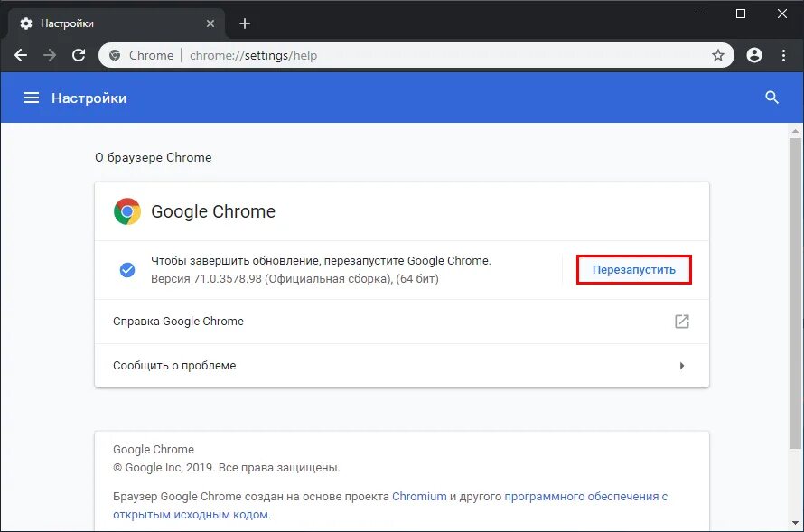
Task: Expand the Сообщить о проблеме arrow
Action: (681, 366)
